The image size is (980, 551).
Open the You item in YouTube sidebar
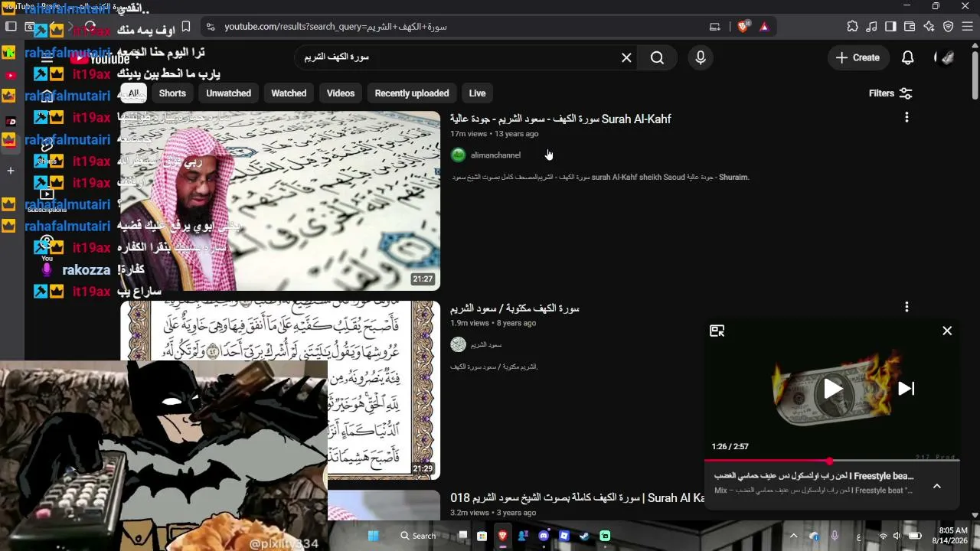click(47, 249)
